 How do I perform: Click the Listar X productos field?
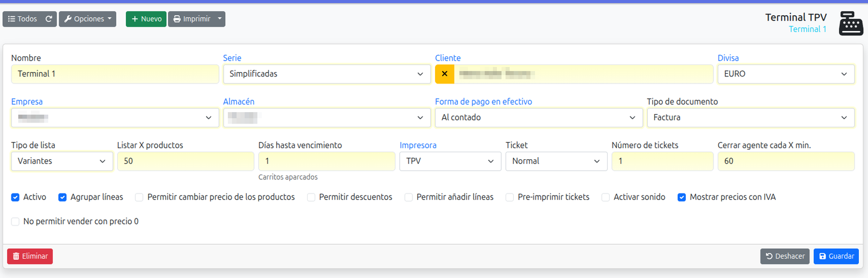pyautogui.click(x=186, y=161)
